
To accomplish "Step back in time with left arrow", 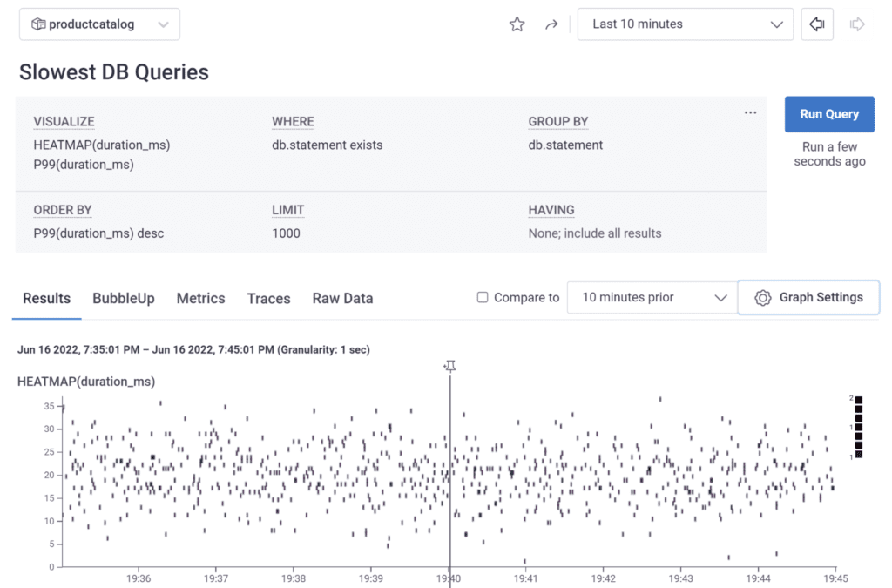I will pos(817,24).
